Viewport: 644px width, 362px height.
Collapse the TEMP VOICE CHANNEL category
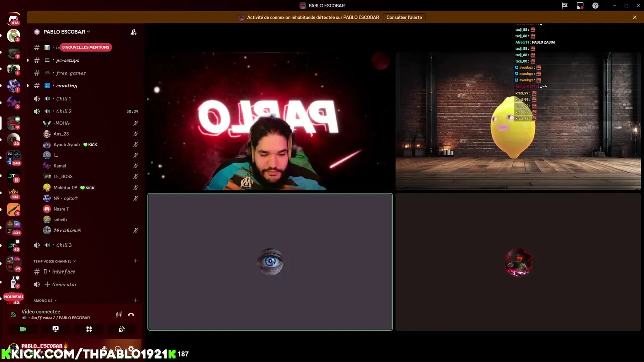55,261
